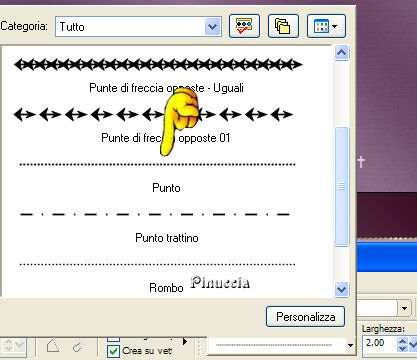
Task: Select the 'Rombo' line style preview
Action: pos(157,264)
